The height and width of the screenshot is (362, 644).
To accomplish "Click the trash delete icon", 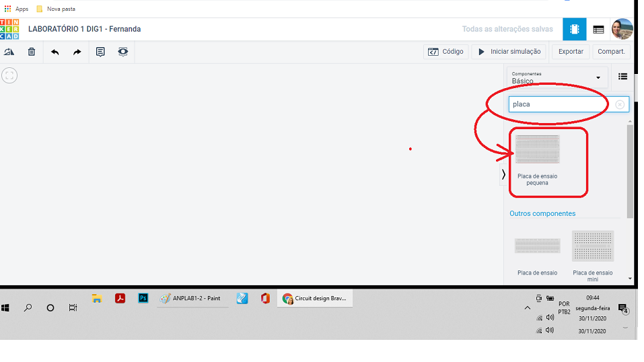I will click(32, 52).
